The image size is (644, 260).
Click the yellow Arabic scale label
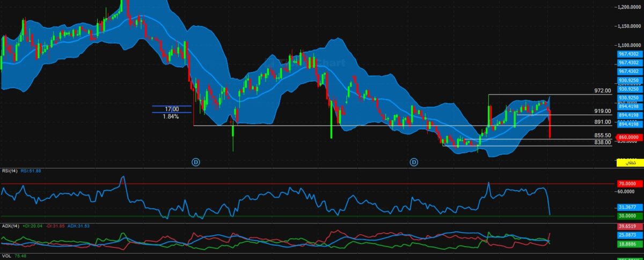(x=629, y=162)
